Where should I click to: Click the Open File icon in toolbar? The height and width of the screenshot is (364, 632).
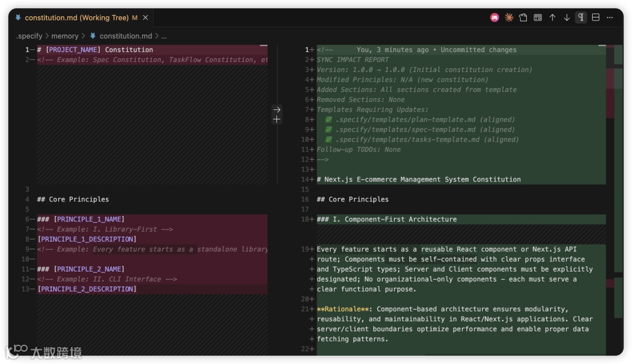pos(523,18)
